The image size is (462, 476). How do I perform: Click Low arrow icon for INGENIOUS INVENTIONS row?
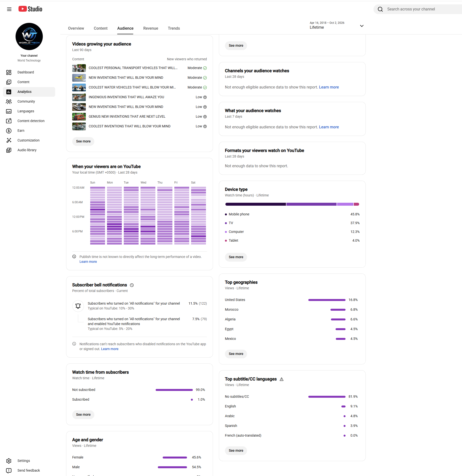click(205, 97)
